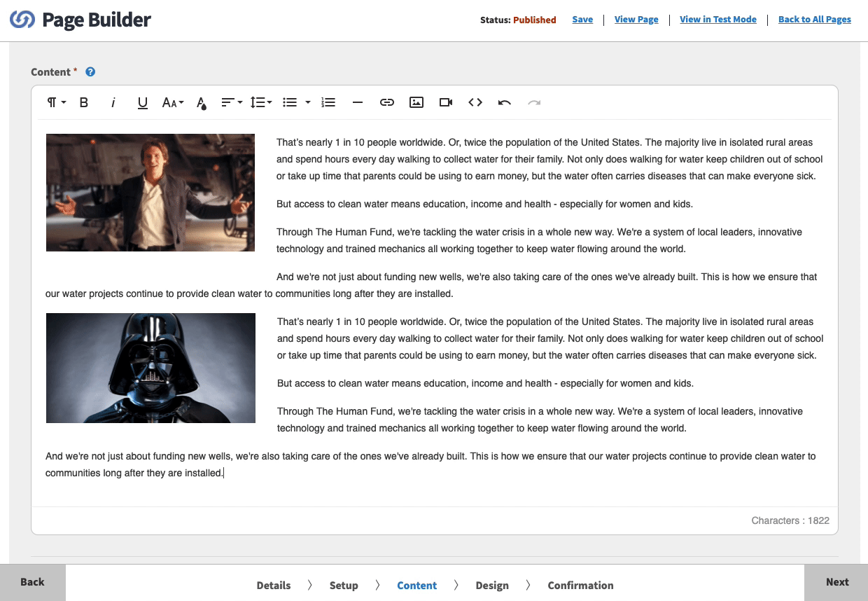
Task: Toggle italic formatting
Action: [x=113, y=102]
